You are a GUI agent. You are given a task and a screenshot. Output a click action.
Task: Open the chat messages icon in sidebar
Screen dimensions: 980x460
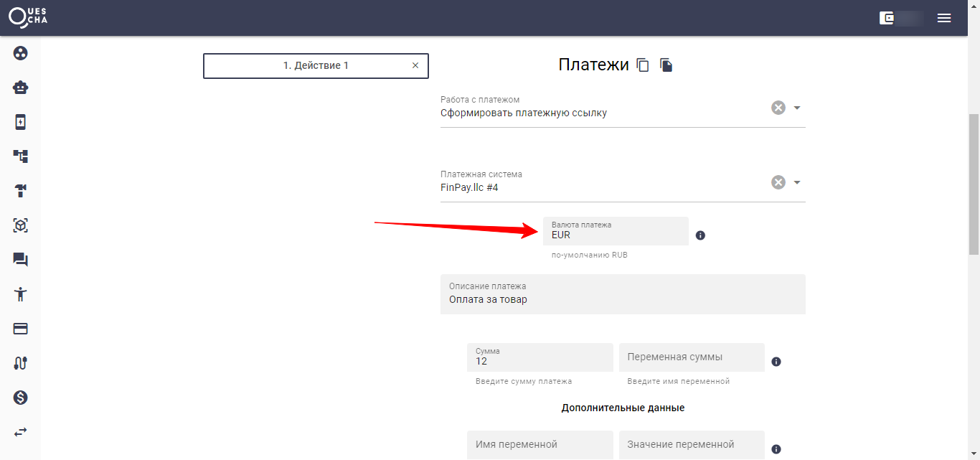19,259
